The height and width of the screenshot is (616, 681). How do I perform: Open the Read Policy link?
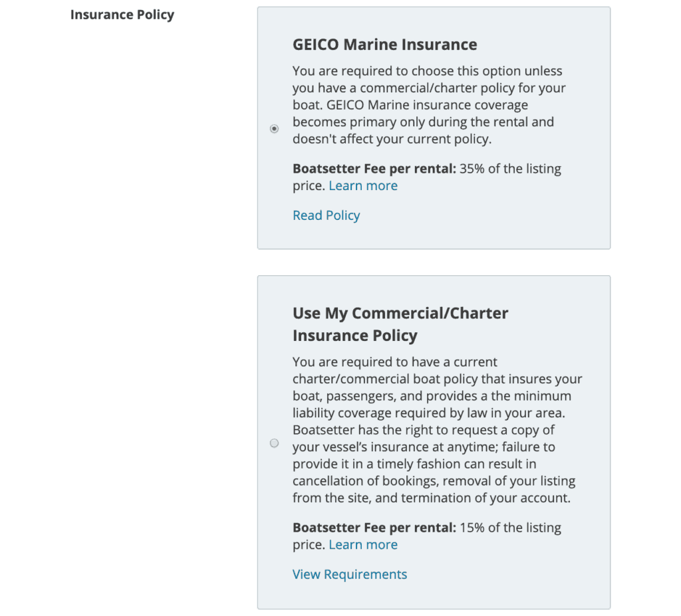tap(326, 215)
